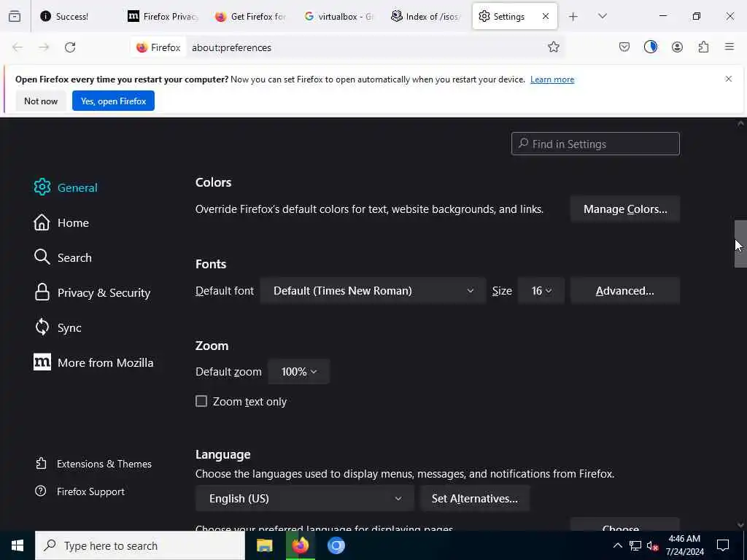This screenshot has height=560, width=747.
Task: Expand the Default zoom dropdown
Action: tap(298, 371)
